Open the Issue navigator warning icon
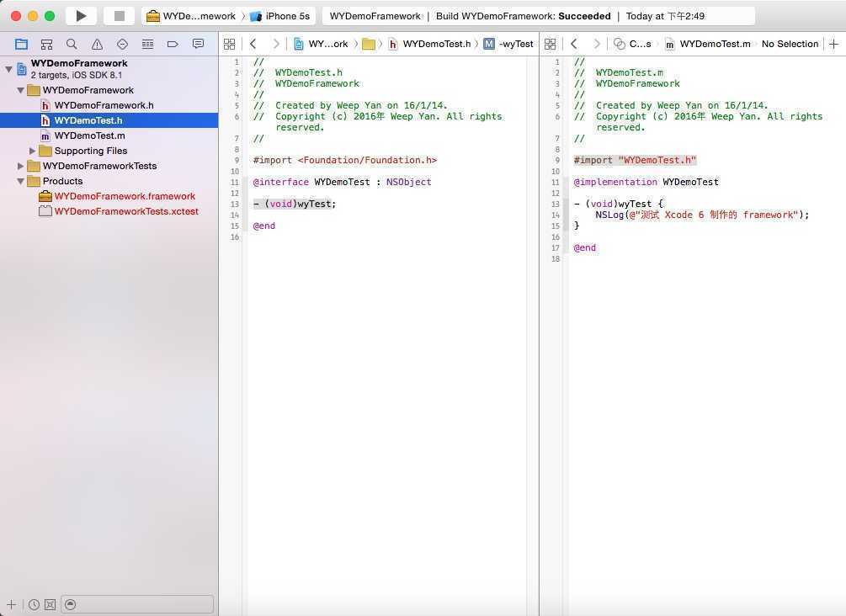846x616 pixels. pos(97,45)
